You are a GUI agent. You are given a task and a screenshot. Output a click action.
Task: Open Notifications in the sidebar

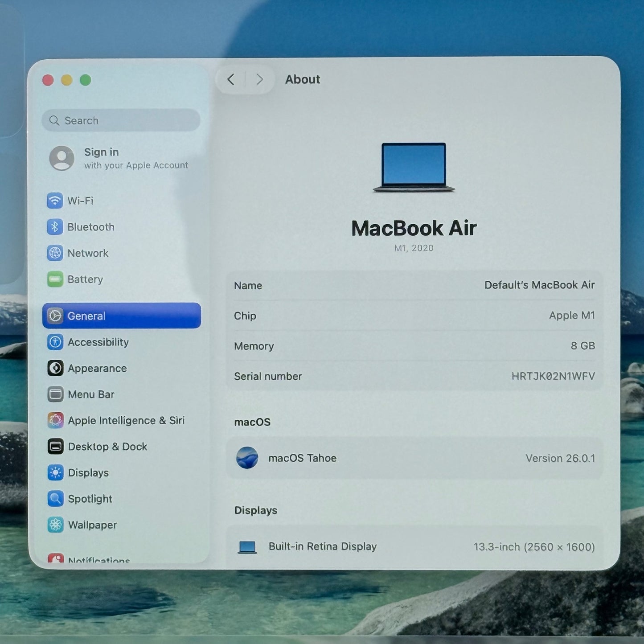click(x=98, y=559)
